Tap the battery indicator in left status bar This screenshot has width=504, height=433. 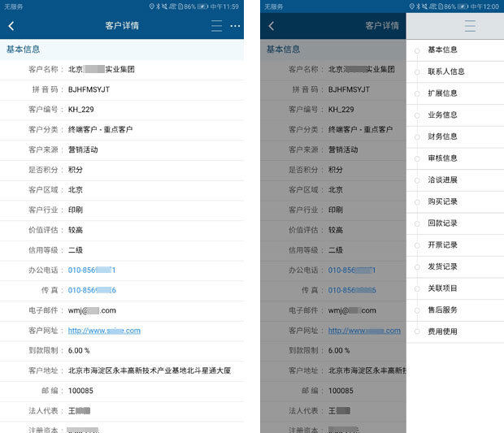point(202,6)
